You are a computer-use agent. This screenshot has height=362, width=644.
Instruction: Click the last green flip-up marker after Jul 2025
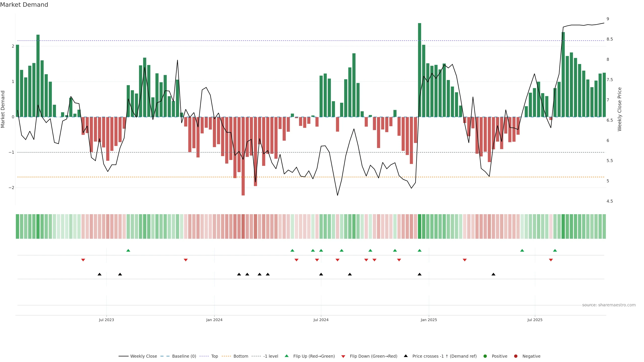click(x=555, y=250)
